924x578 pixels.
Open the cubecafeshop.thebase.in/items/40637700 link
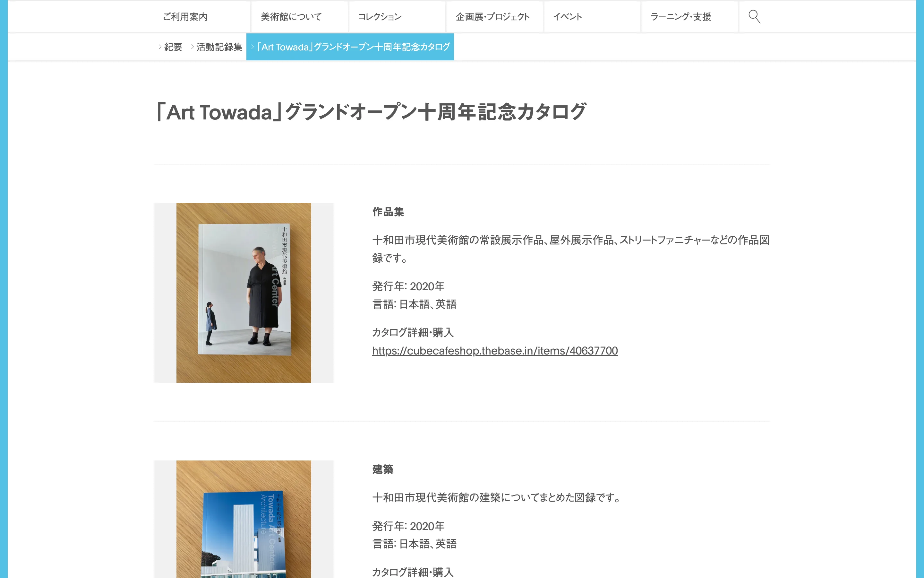point(495,351)
